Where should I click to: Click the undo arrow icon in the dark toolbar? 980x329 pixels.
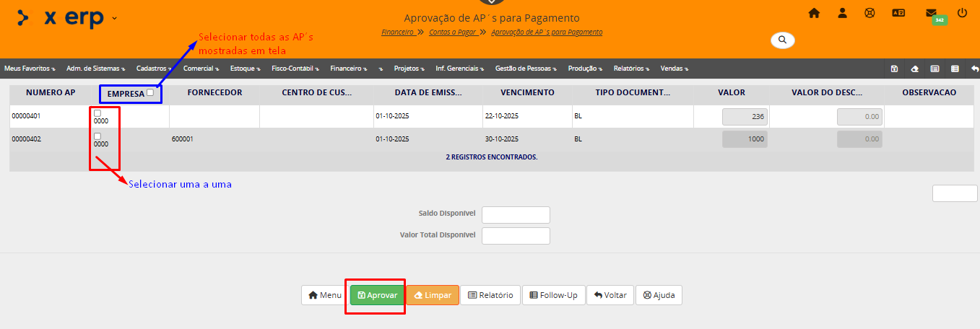[975, 69]
